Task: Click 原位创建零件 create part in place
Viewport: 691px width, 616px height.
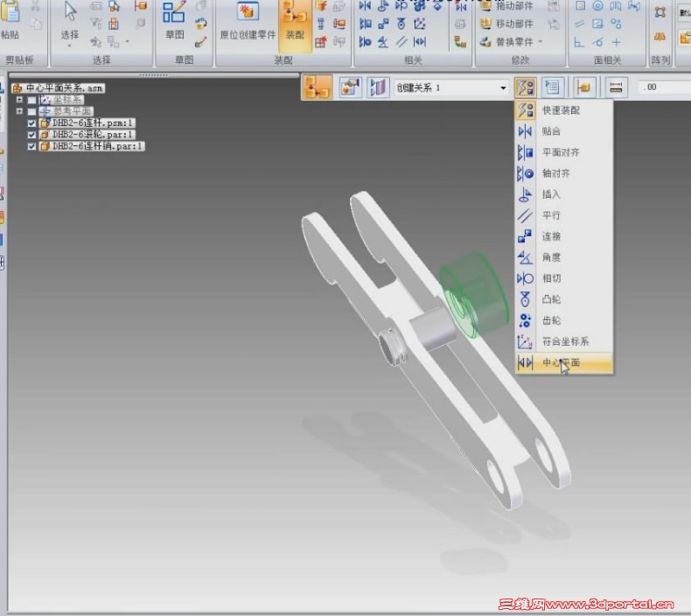Action: tap(248, 20)
